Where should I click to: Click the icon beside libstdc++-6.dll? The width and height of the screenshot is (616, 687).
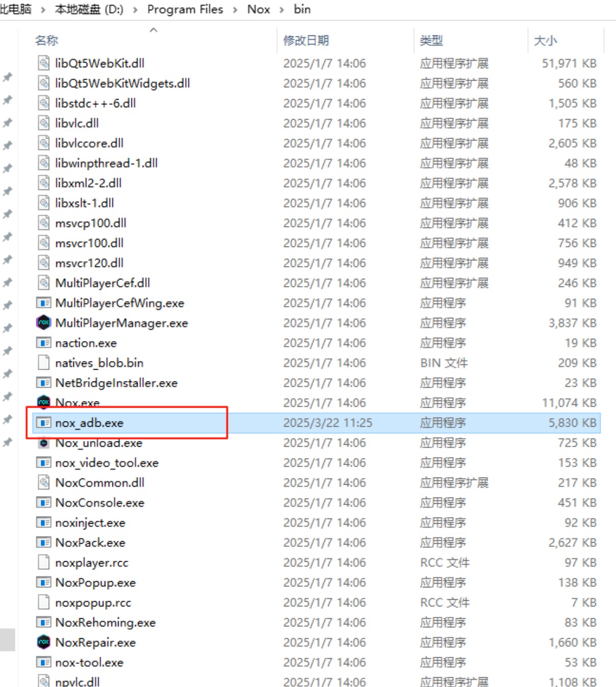[x=44, y=103]
